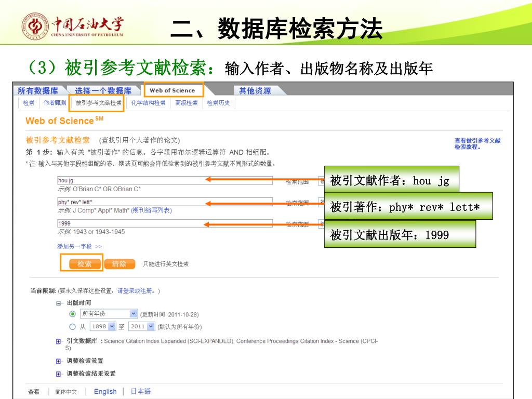Image resolution: width=532 pixels, height=399 pixels.
Task: Open 作者甄别 sub-tab
Action: (55, 103)
